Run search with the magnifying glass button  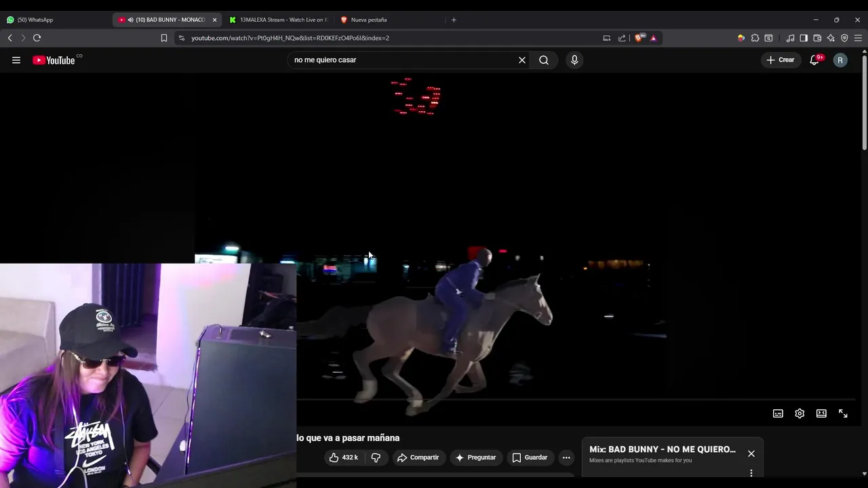544,60
